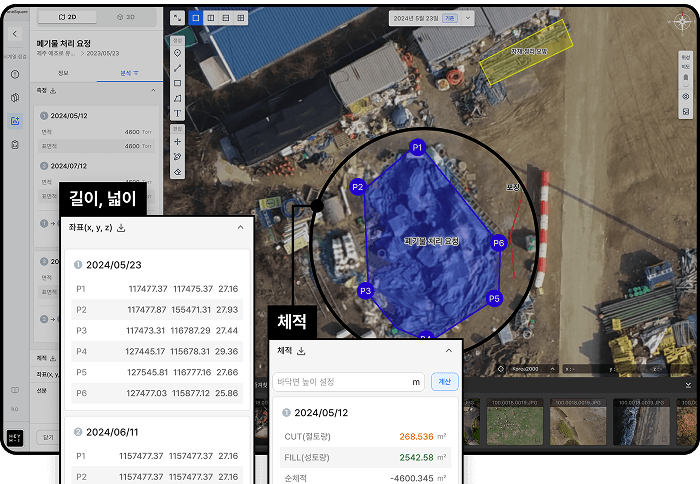This screenshot has height=484, width=700.
Task: Switch to vertical split view layout
Action: (x=211, y=18)
